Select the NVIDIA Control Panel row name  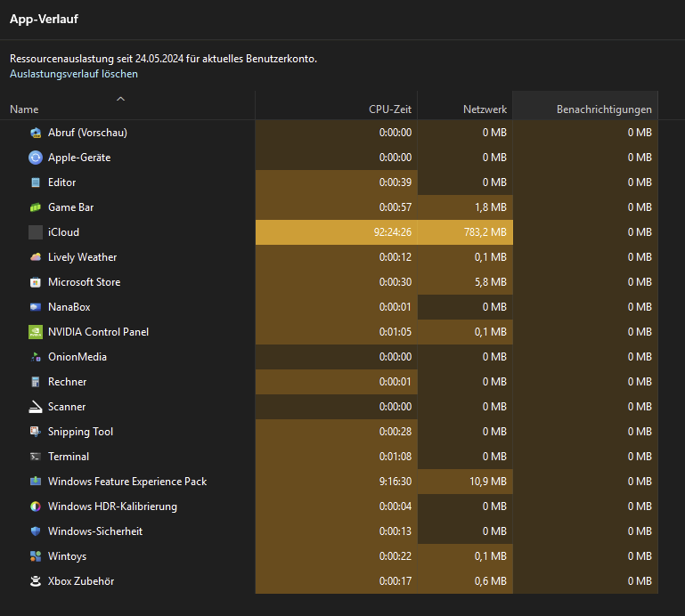pyautogui.click(x=98, y=332)
